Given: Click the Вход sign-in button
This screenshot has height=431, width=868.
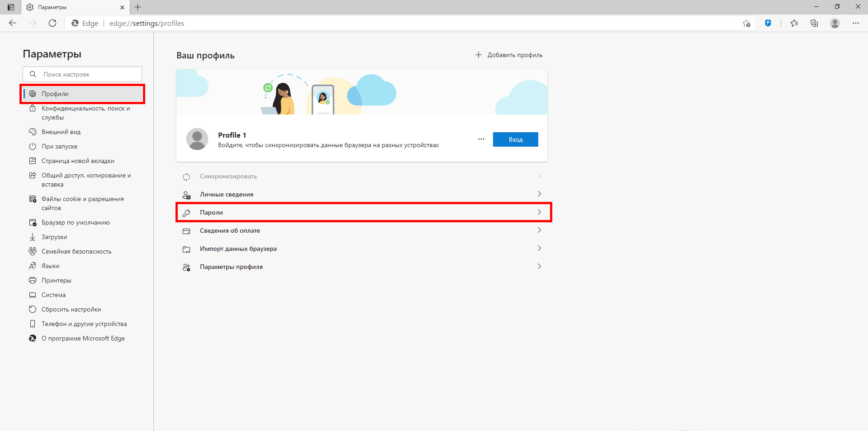Looking at the screenshot, I should pyautogui.click(x=515, y=139).
